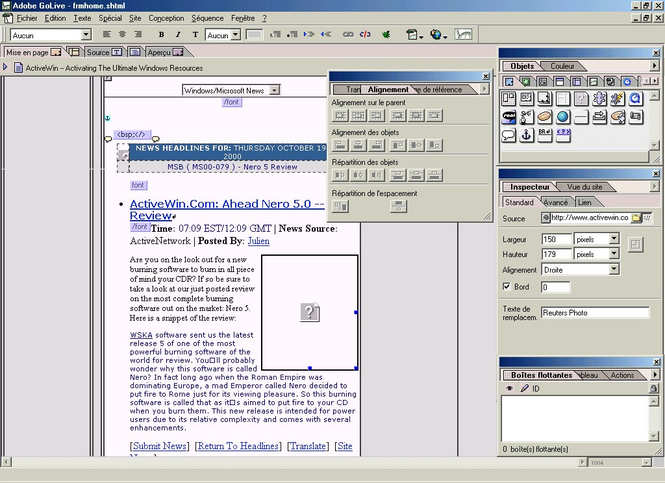Expand page header disclosure triangle
Screen dimensions: 665x483
5,67
